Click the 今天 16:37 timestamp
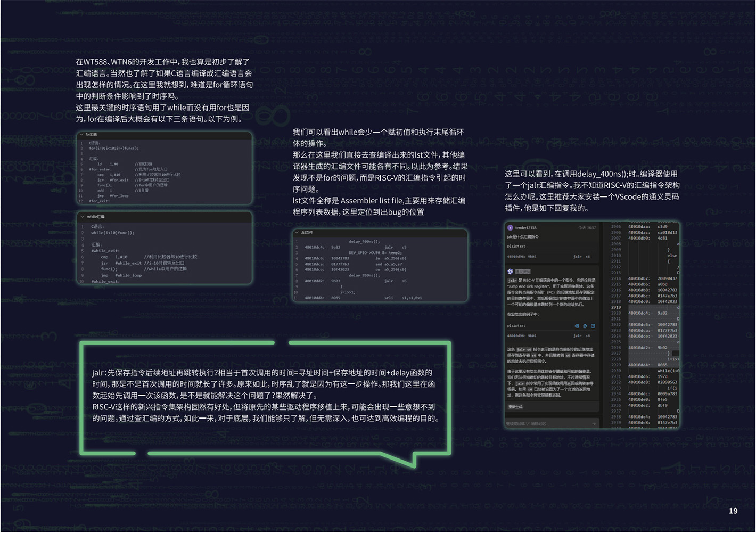 point(587,228)
